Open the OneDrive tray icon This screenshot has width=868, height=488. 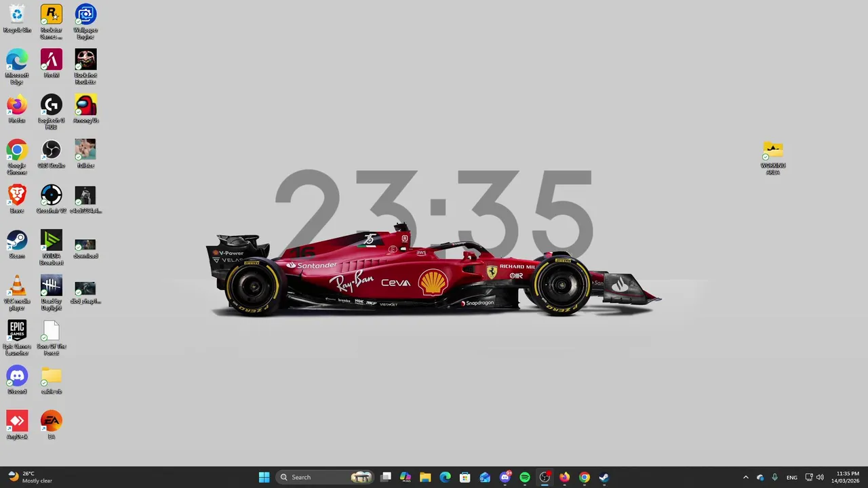760,477
